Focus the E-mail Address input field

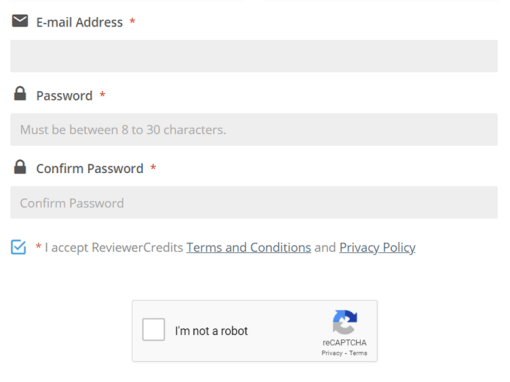click(x=254, y=56)
